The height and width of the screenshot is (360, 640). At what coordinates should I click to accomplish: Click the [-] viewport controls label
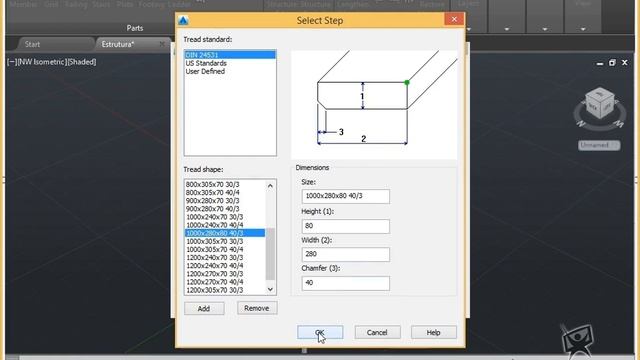pos(12,62)
